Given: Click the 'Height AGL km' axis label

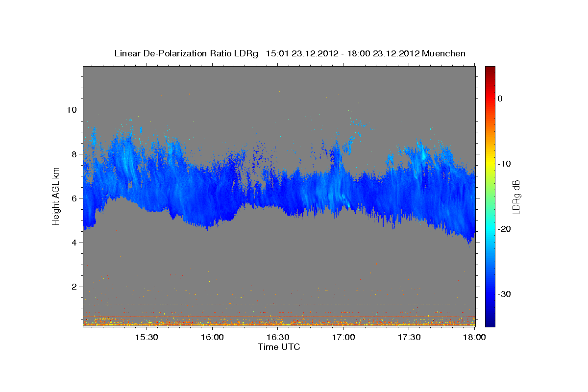Looking at the screenshot, I should point(56,196).
